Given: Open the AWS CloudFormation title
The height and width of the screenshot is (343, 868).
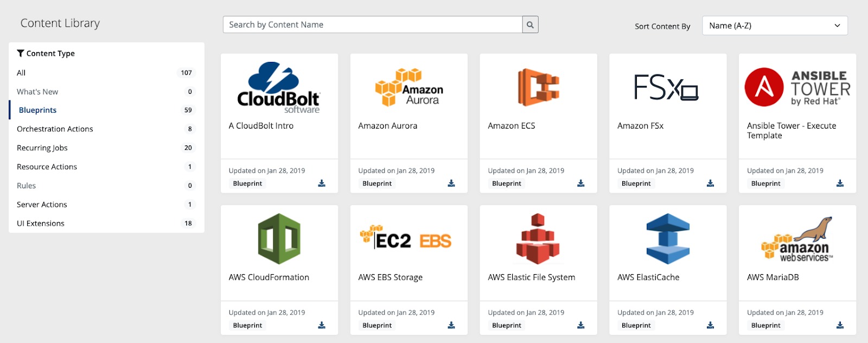Looking at the screenshot, I should [269, 277].
